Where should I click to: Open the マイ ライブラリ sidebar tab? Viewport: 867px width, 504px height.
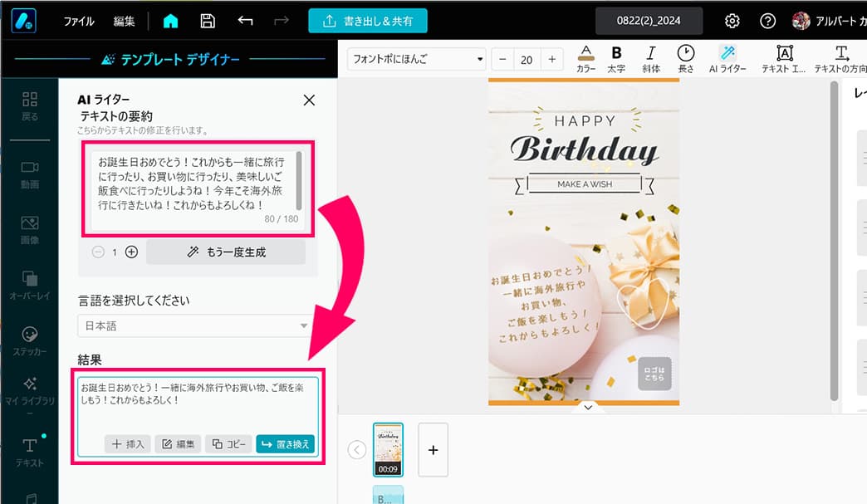pos(30,396)
